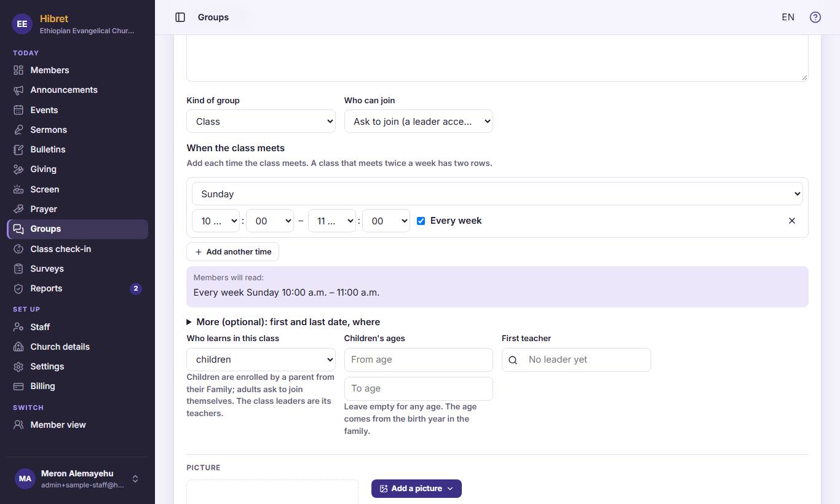Switch language with EN button

tap(788, 17)
